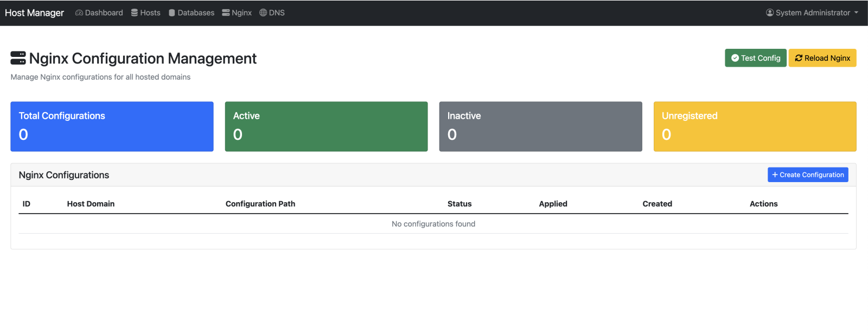Open the Host Manager brand link
Screen dimensions: 868x335
34,12
